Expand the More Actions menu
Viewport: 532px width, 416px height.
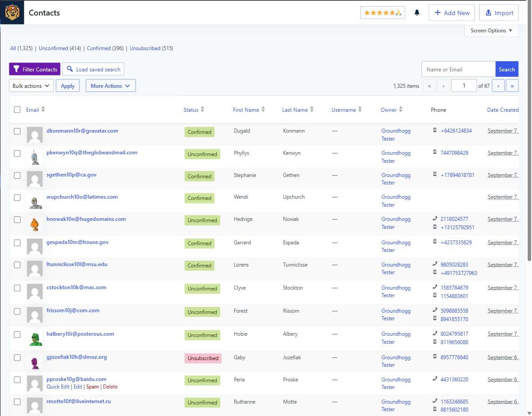tap(110, 86)
